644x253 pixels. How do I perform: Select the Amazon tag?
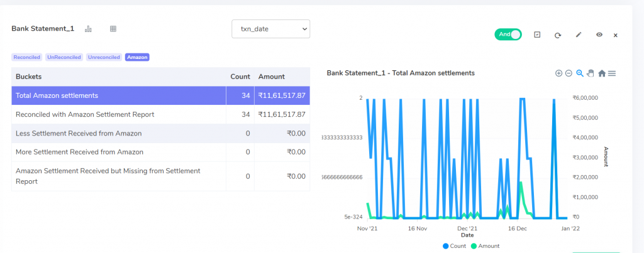[x=137, y=57]
